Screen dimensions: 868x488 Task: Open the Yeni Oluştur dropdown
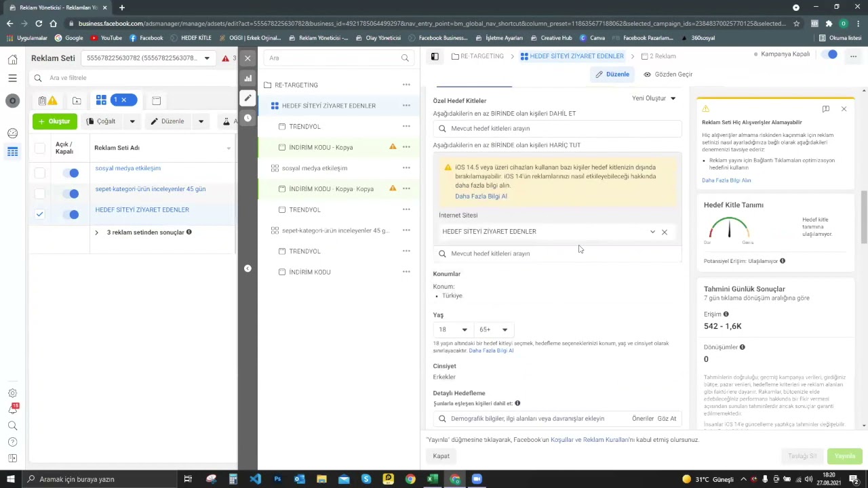[x=654, y=99]
